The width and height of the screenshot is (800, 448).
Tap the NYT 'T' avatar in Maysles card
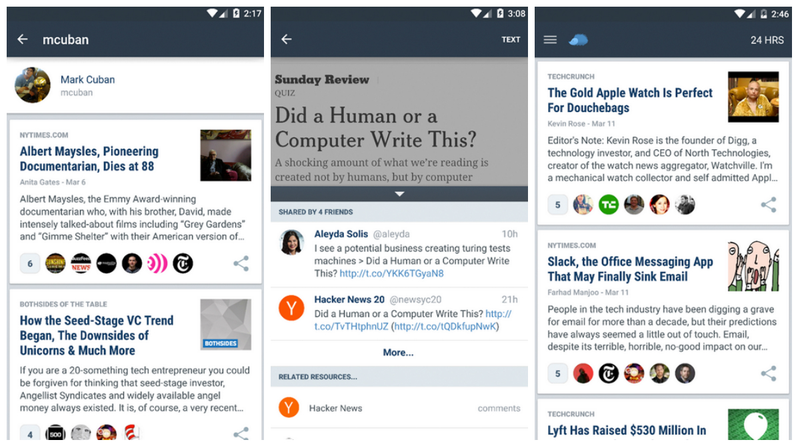pos(183,263)
